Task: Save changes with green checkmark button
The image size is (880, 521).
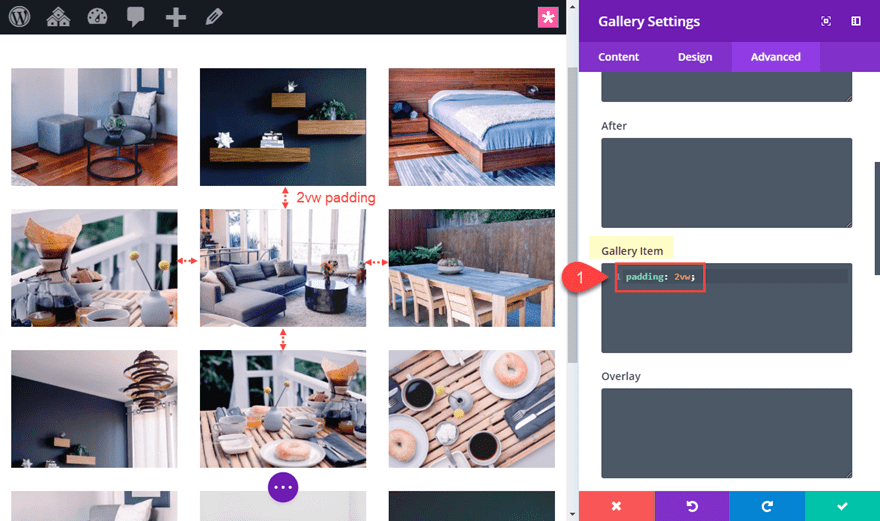Action: [x=842, y=506]
